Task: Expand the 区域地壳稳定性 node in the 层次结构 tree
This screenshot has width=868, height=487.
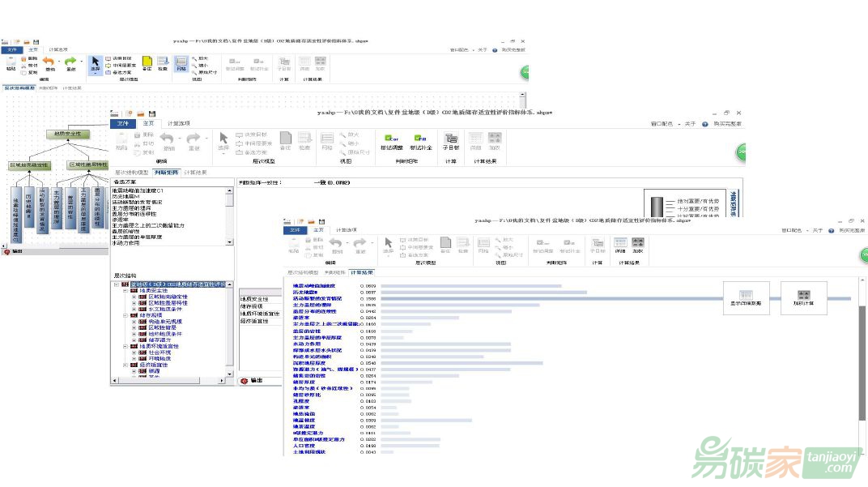Action: click(134, 297)
